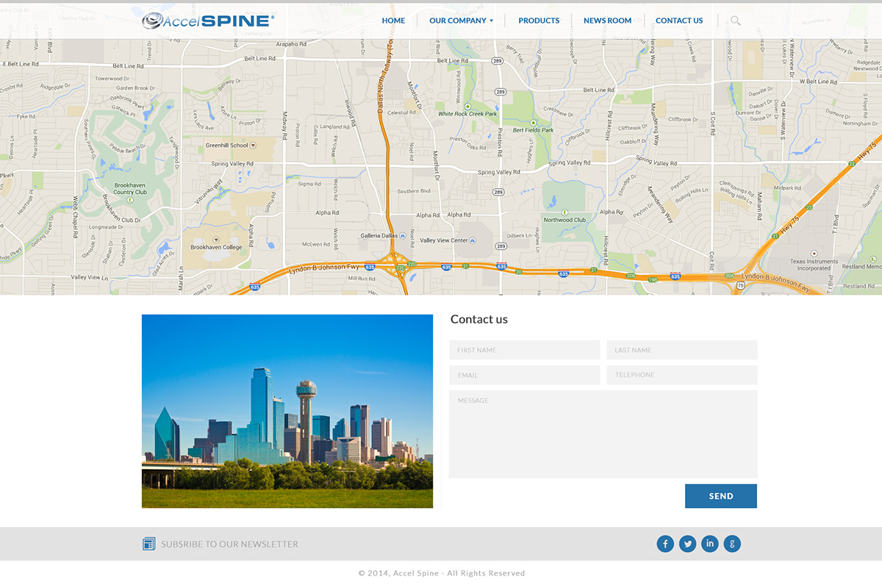The image size is (882, 588).
Task: Click the Twitter bird icon in footer
Action: (687, 543)
